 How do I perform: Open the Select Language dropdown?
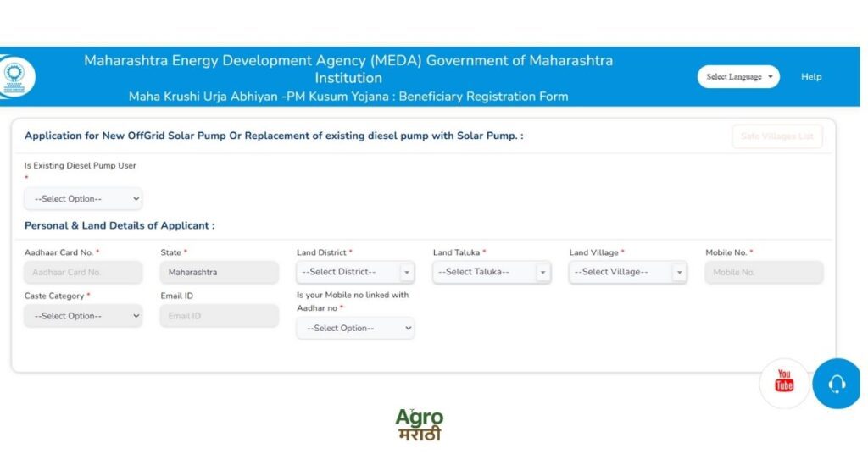pos(738,77)
